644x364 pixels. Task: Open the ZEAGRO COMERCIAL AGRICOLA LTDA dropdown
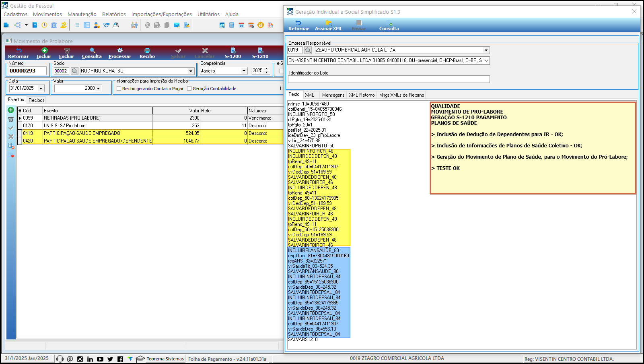coord(486,50)
